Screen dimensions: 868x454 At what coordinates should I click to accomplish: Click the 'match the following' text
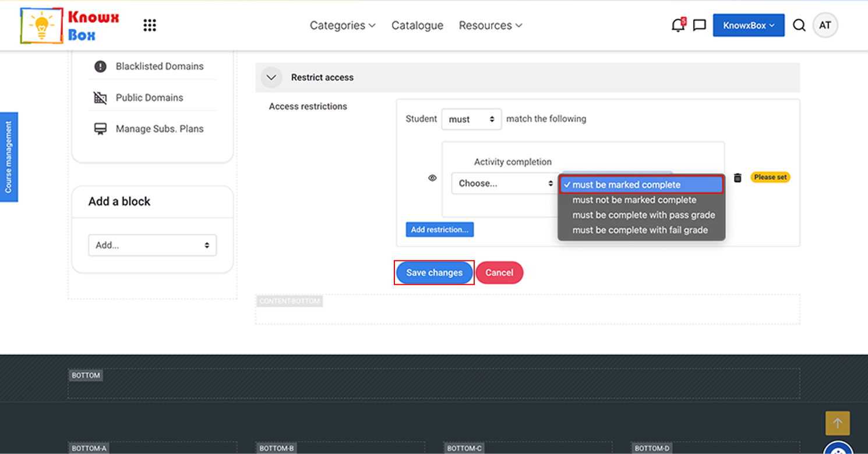[x=546, y=119]
